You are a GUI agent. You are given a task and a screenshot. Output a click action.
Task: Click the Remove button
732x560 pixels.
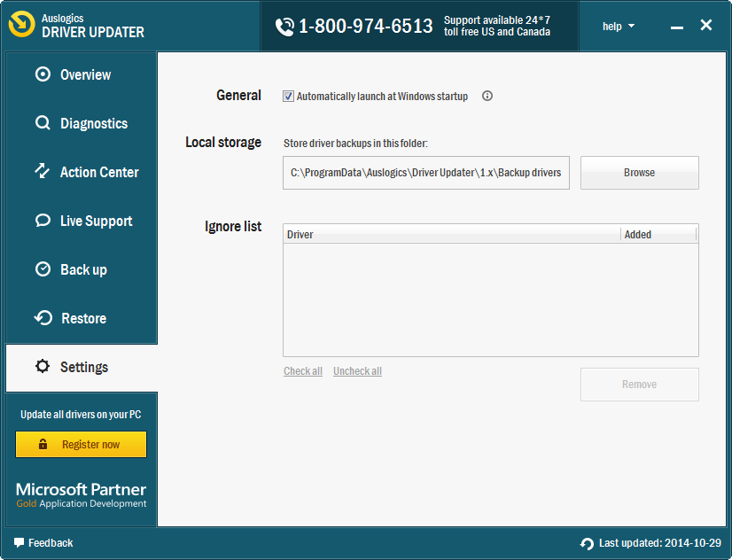640,385
